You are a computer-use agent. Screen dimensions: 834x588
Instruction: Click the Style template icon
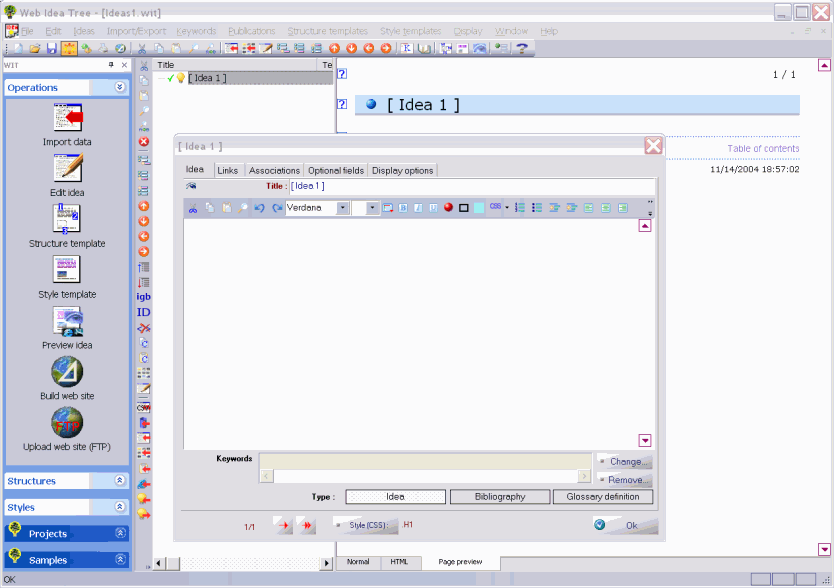[x=67, y=270]
